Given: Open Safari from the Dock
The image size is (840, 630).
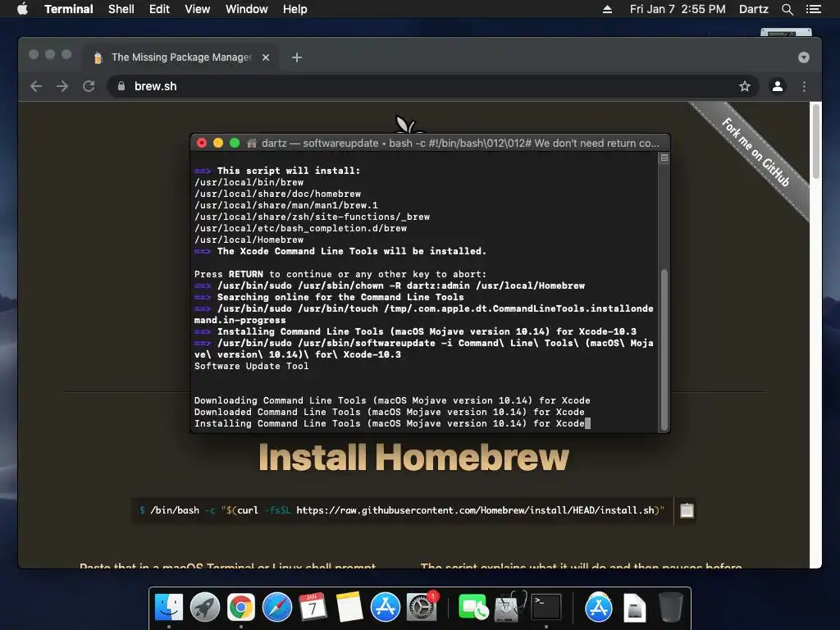Looking at the screenshot, I should pos(277,607).
